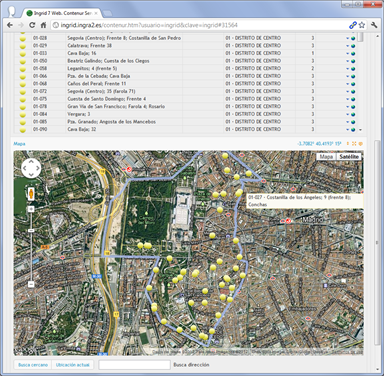Click the globe icon in row 01-078
Image resolution: width=384 pixels, height=376 pixels.
coord(353,107)
